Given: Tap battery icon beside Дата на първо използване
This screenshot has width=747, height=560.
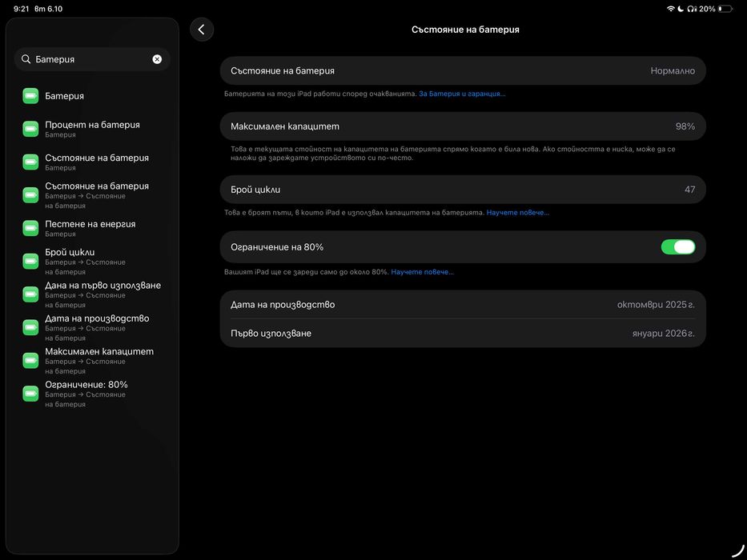Looking at the screenshot, I should pos(30,294).
